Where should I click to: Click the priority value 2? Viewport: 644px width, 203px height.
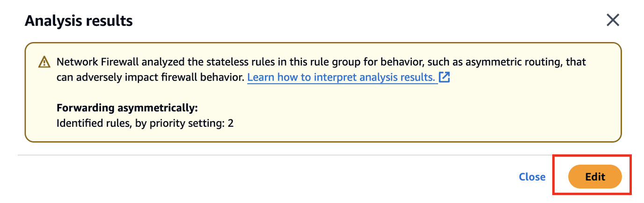coord(231,123)
